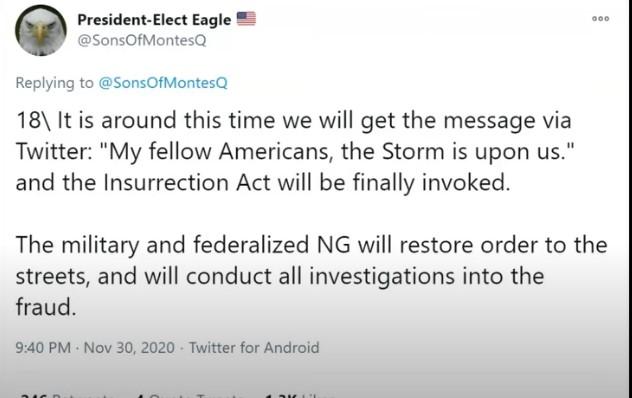Open the blue @SonsOfMontesQ reply mention

[x=163, y=83]
